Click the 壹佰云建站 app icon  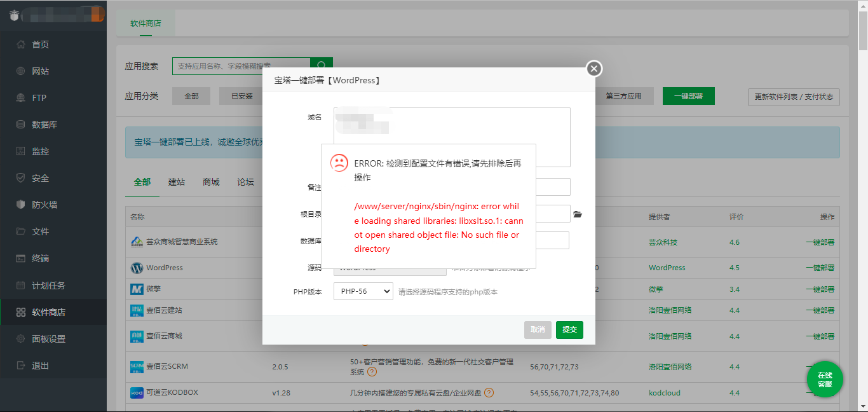(x=137, y=310)
